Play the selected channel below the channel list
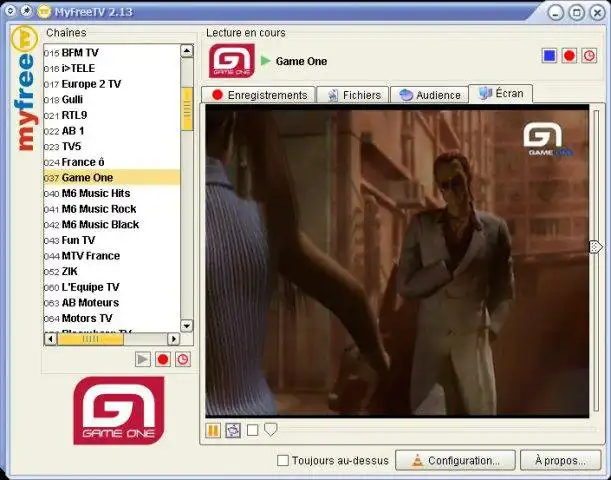The height and width of the screenshot is (480, 611). point(143,359)
